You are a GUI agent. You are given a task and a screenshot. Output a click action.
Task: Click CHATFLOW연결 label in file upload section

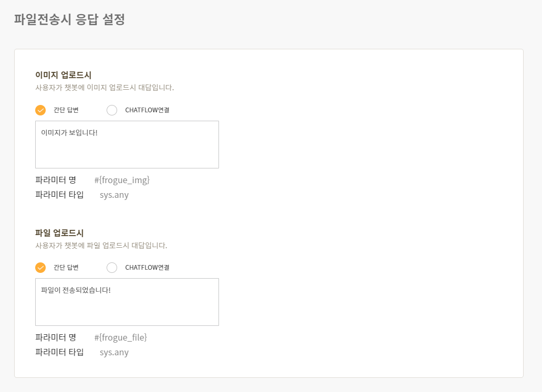tap(147, 268)
